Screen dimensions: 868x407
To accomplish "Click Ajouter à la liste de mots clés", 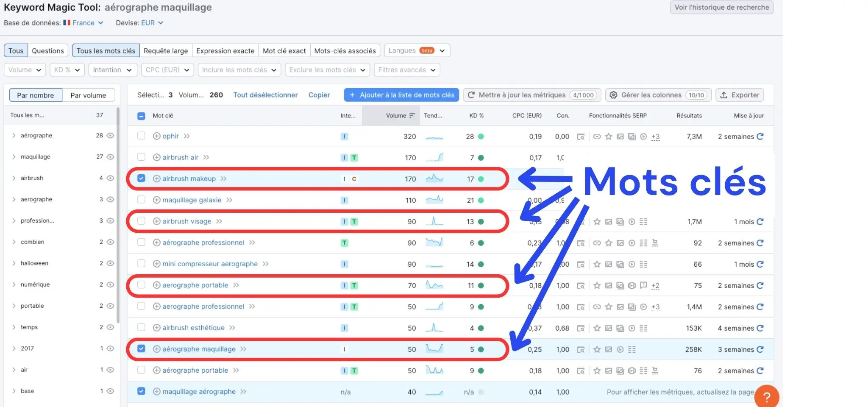I will point(401,95).
